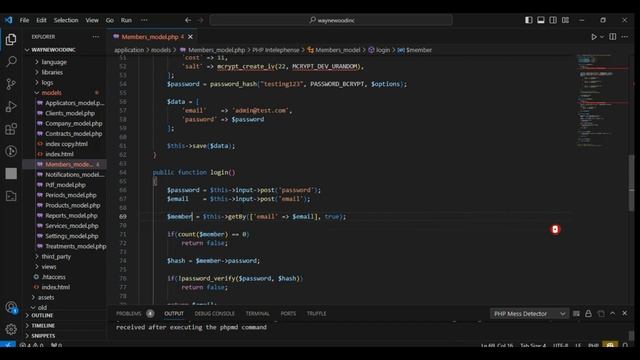
Task: Toggle output auto scroll lock
Action: point(588,313)
